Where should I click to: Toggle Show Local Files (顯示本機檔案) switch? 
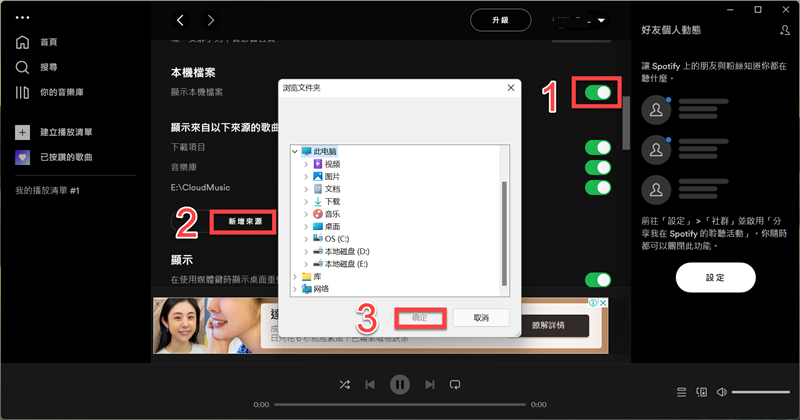point(597,92)
